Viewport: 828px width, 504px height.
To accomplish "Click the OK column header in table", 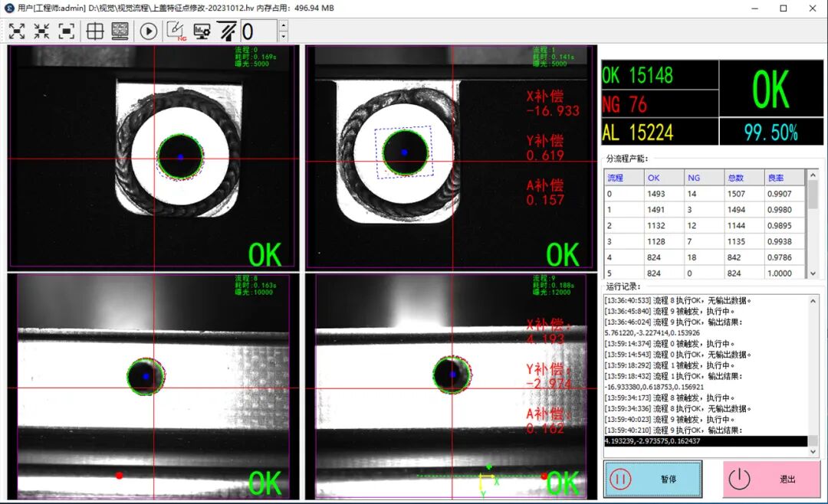I will point(664,178).
